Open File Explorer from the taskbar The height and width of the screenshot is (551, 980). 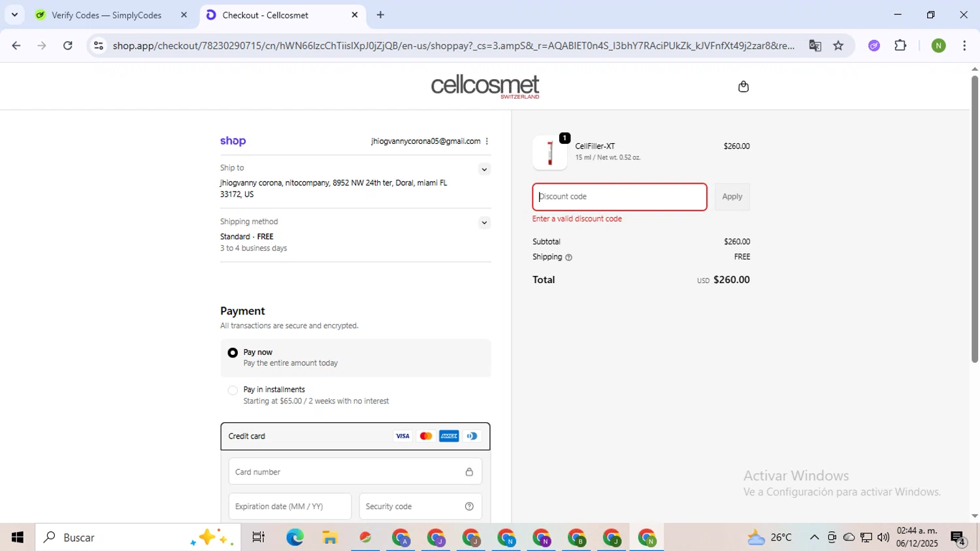click(x=330, y=537)
